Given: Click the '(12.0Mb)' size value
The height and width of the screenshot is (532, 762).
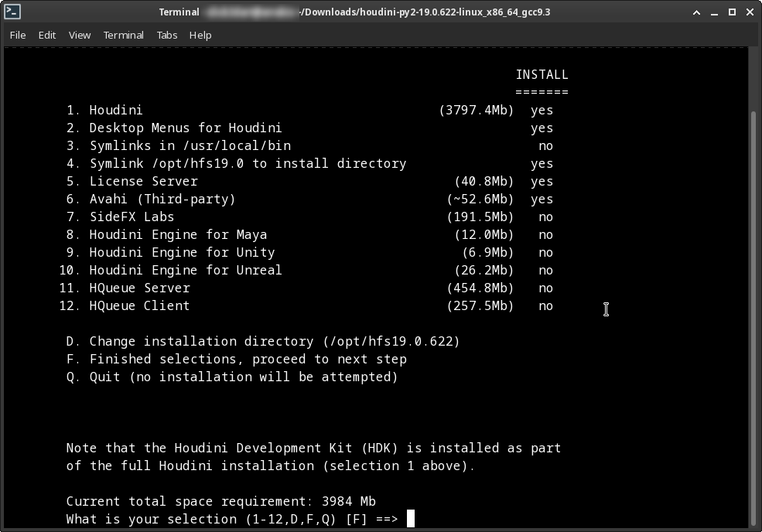Looking at the screenshot, I should tap(484, 234).
